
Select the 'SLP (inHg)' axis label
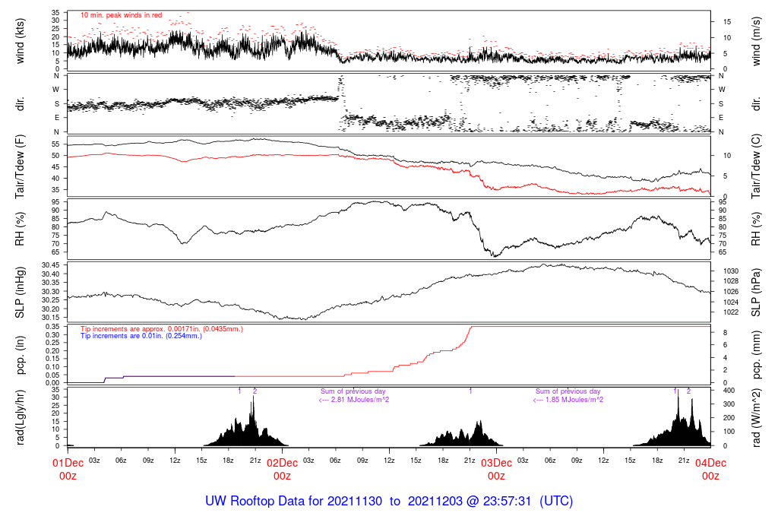pyautogui.click(x=20, y=293)
